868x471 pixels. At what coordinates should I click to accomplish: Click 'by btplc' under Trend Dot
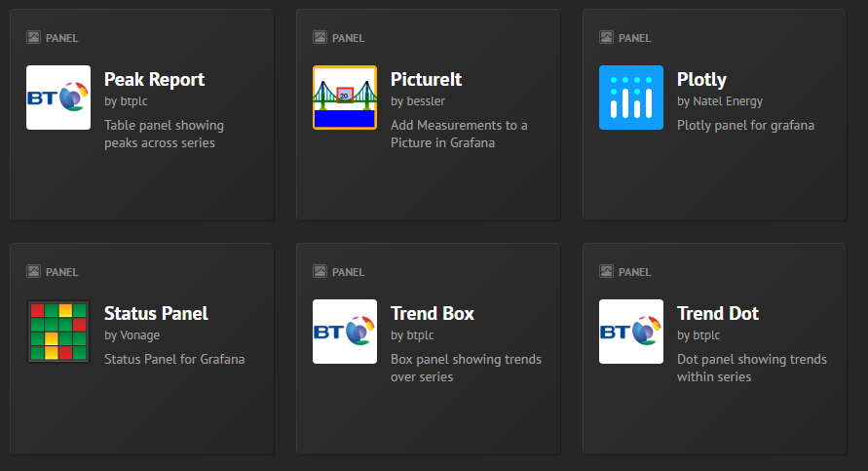(698, 335)
